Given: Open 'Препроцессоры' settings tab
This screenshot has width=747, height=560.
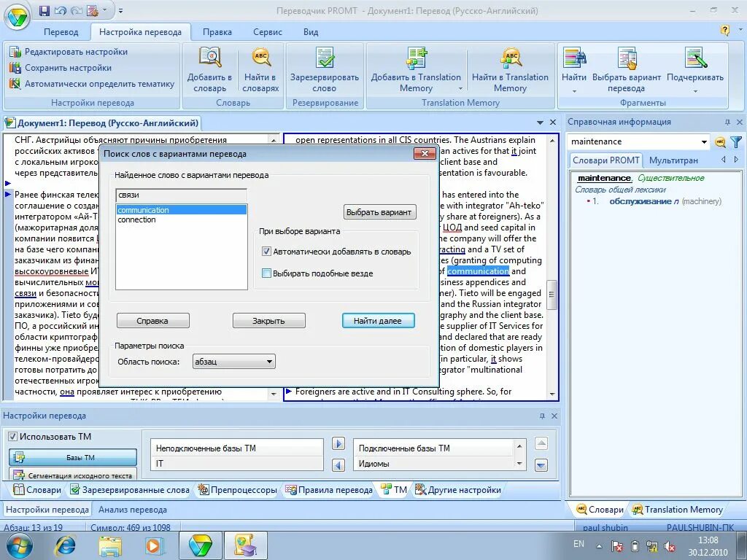Looking at the screenshot, I should point(237,489).
